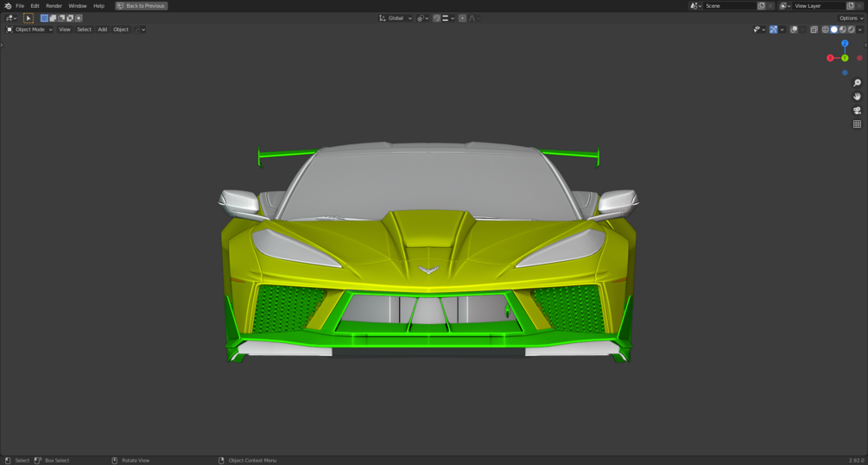
Task: Expand the sidebar with right-edge arrow
Action: point(865,45)
